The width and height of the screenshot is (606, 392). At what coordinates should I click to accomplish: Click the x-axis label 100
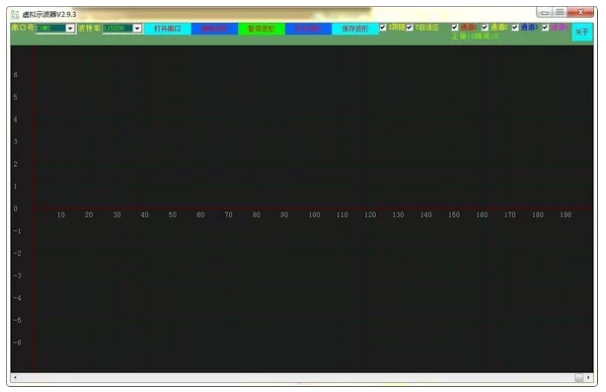tap(314, 215)
